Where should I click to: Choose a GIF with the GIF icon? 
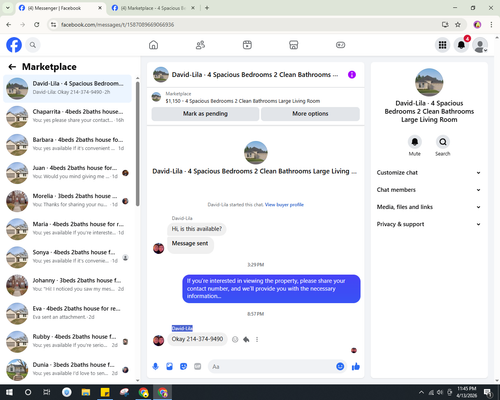click(198, 367)
